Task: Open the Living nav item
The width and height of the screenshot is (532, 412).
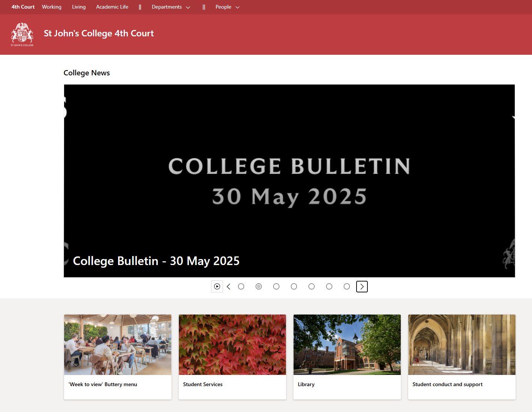Action: [x=79, y=7]
